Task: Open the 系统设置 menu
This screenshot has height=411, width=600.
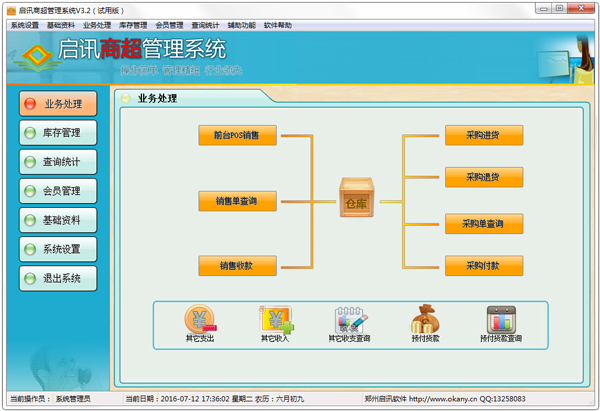Action: coord(24,25)
